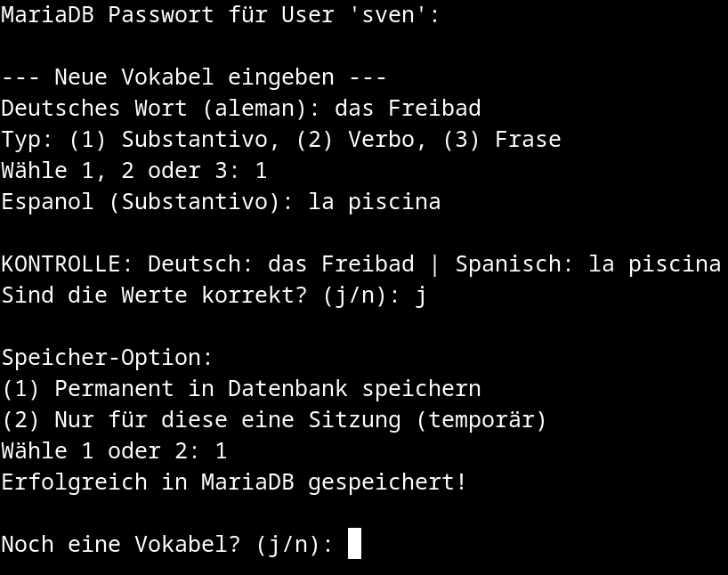The width and height of the screenshot is (728, 575).
Task: Click 'Spanisch: la piscina' in the KONTROLLE line
Action: (x=587, y=264)
